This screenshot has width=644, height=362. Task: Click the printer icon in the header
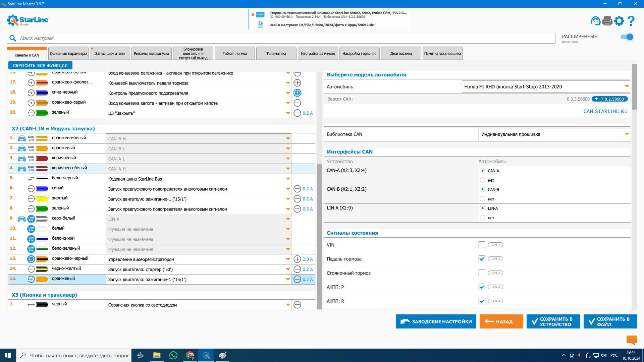pyautogui.click(x=607, y=21)
